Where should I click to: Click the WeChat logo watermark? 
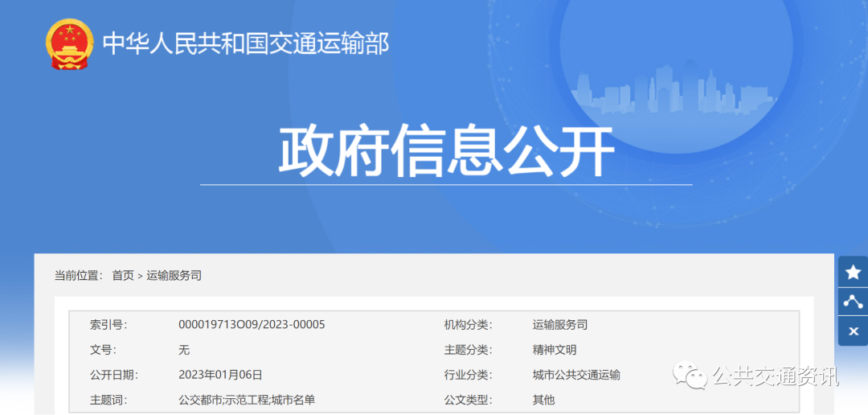tap(690, 375)
